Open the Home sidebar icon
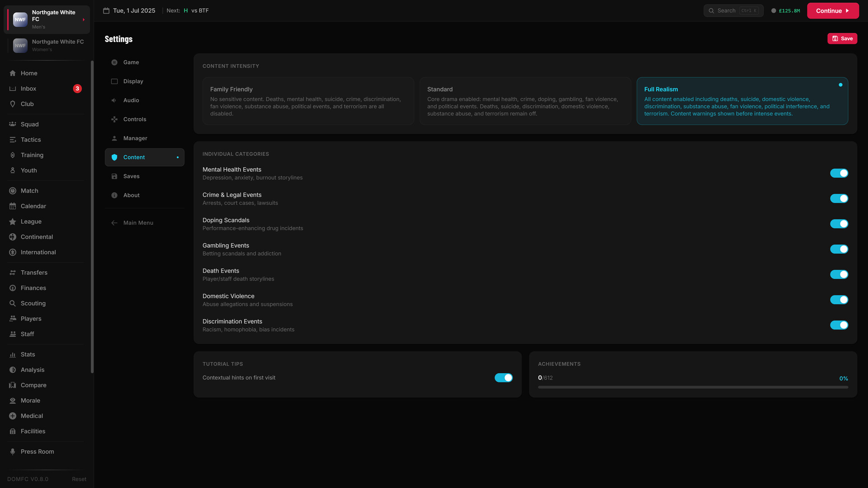 [x=13, y=73]
